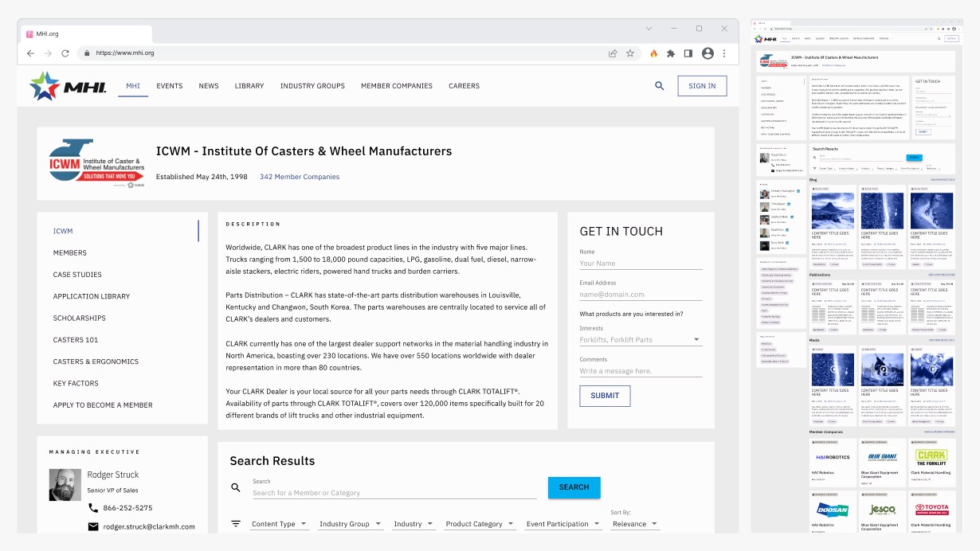This screenshot has height=551, width=980.
Task: Open INDUSTRY GROUPS in the navigation
Action: [312, 86]
